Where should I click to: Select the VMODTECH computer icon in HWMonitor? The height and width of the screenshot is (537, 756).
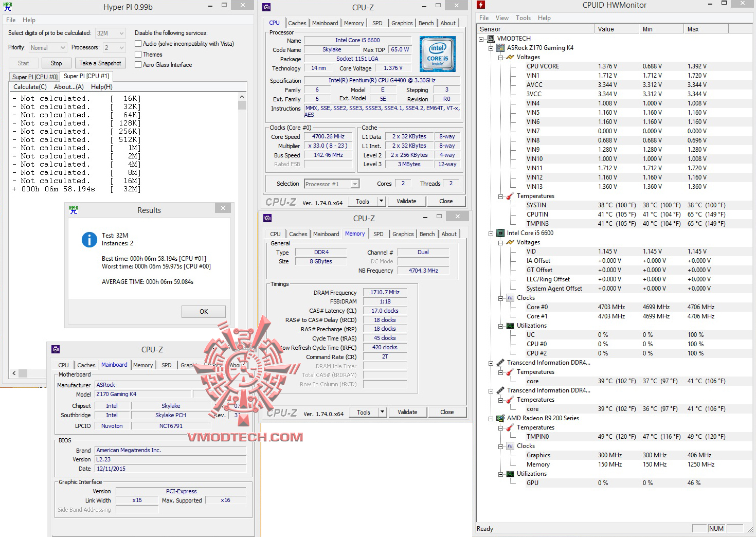[491, 39]
